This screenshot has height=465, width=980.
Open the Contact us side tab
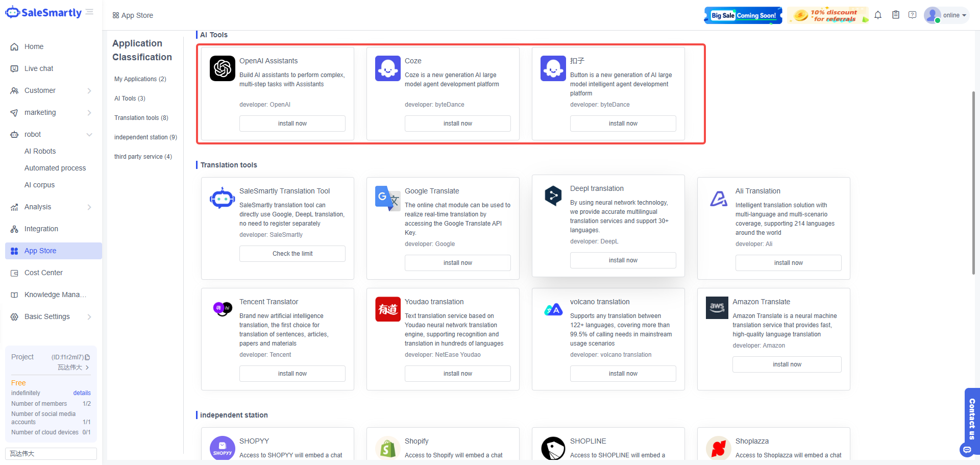pos(972,419)
